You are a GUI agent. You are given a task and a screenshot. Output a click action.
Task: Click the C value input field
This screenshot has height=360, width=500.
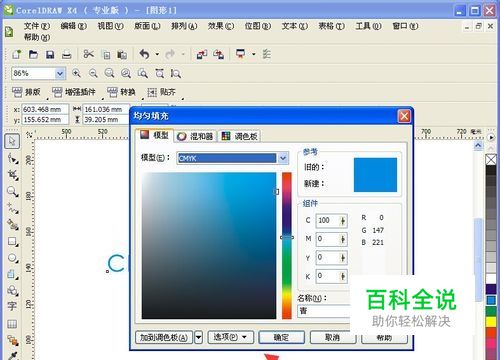click(x=327, y=221)
